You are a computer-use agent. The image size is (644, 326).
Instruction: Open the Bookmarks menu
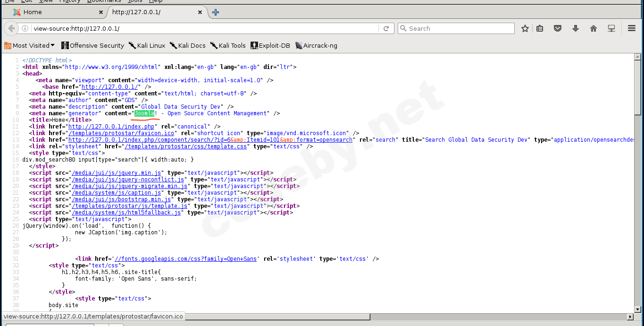point(103,1)
